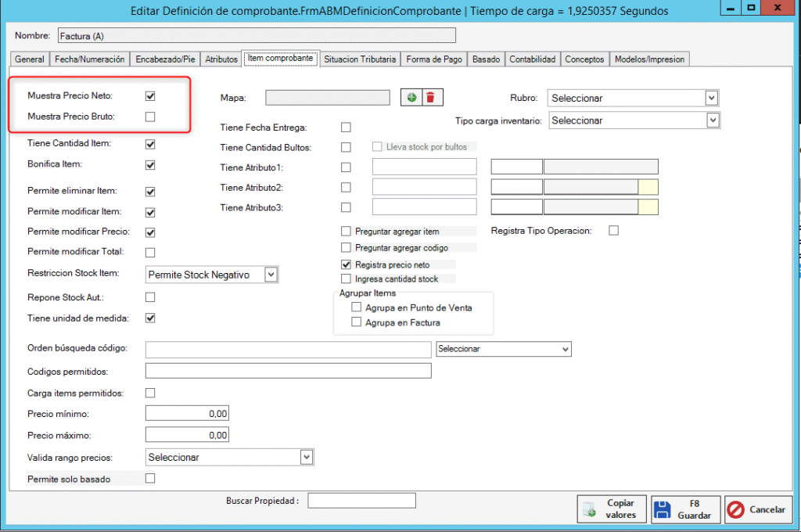Uncheck Bonifica Item checkbox

click(150, 165)
